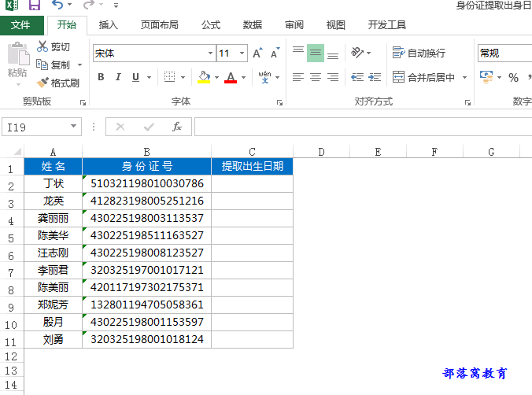Image resolution: width=532 pixels, height=395 pixels.
Task: Switch to the 插入 (Insert) tab
Action: [x=109, y=25]
